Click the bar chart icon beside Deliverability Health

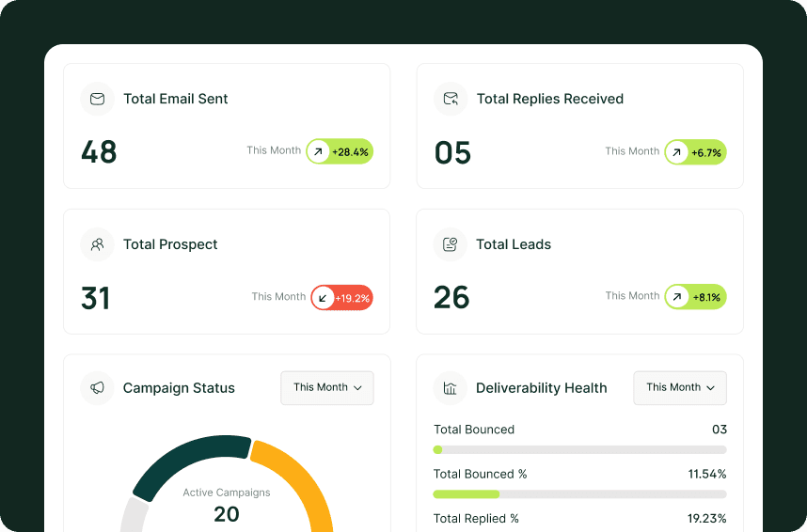pos(451,388)
